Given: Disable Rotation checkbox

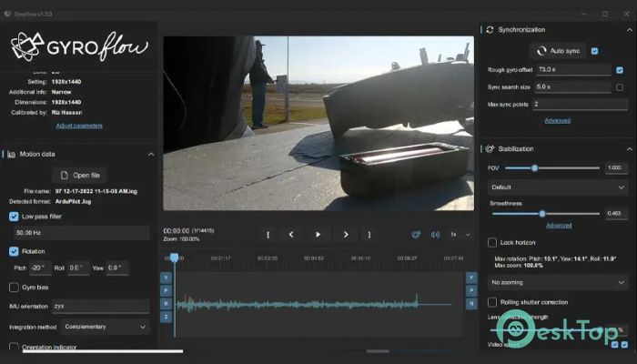Looking at the screenshot, I should pyautogui.click(x=14, y=251).
